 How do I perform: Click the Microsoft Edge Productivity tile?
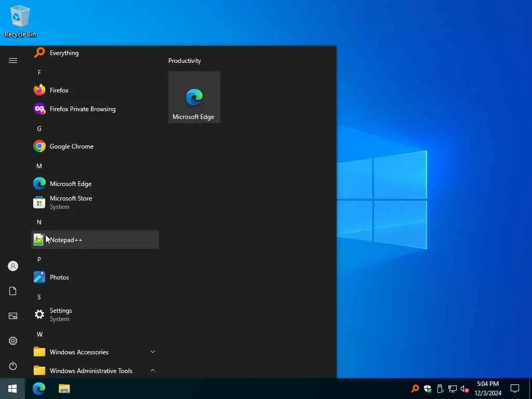[194, 97]
